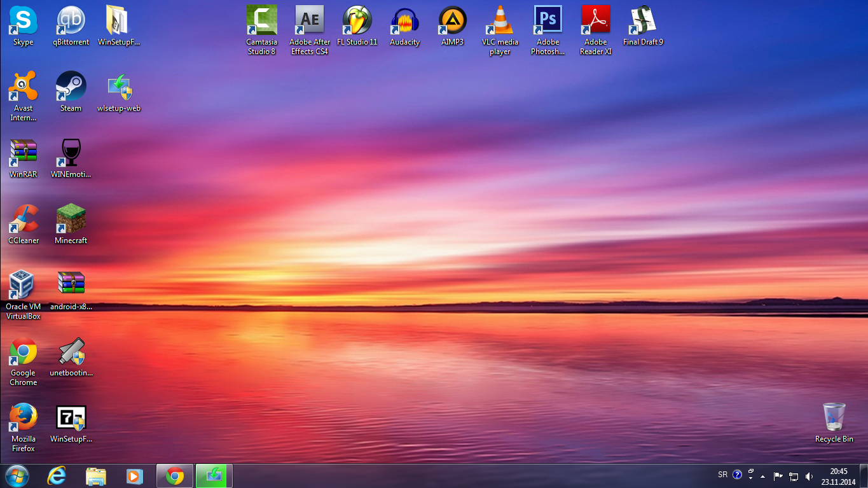Launch qBittorrent from the desktop
Viewport: 868px width, 488px height.
click(x=71, y=25)
